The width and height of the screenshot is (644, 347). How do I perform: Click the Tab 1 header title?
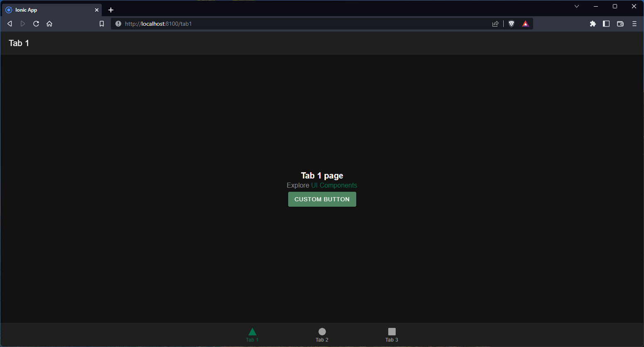click(x=19, y=43)
